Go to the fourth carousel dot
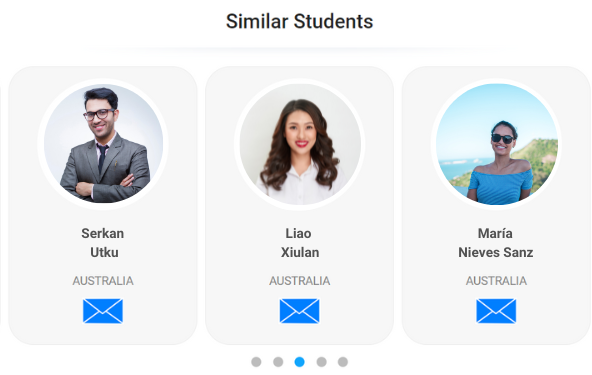The height and width of the screenshot is (375, 592). (x=321, y=362)
